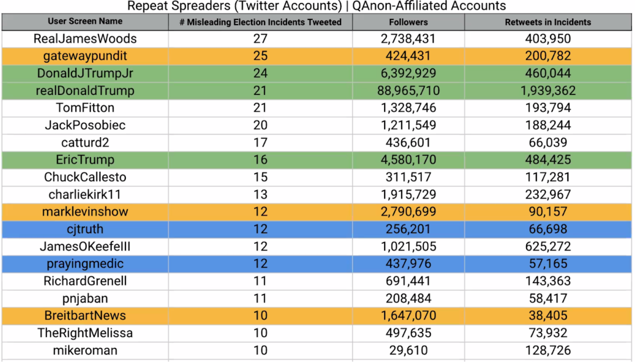Click followers value 1,211,549
635x364 pixels.
[408, 125]
